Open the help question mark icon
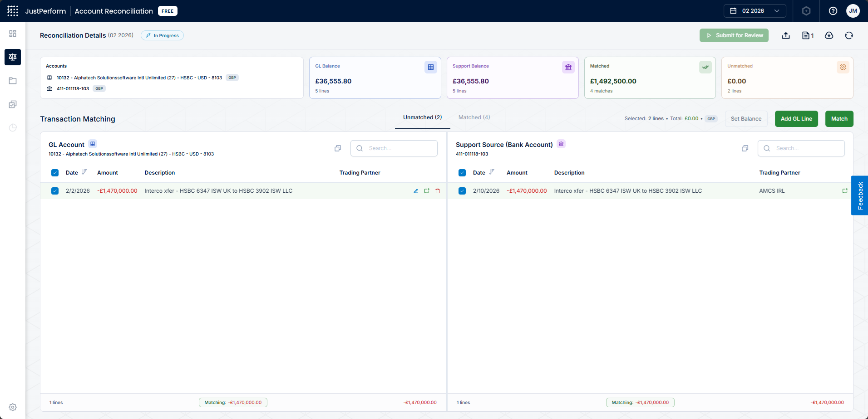 (x=833, y=11)
